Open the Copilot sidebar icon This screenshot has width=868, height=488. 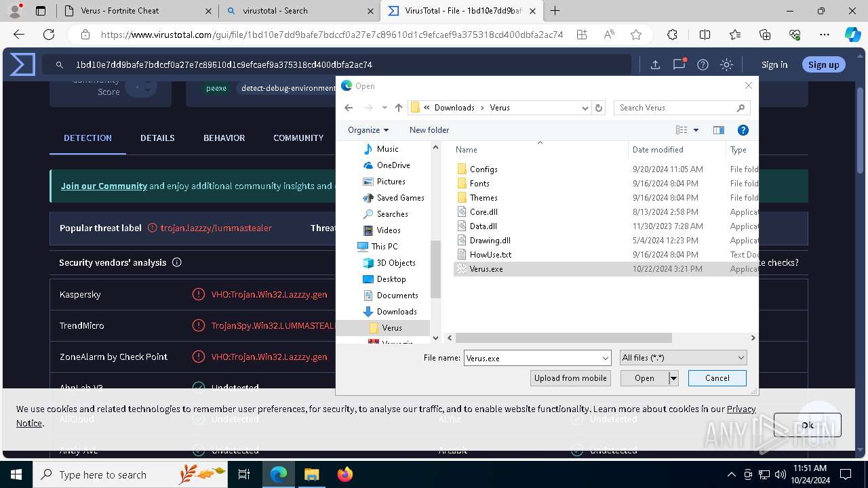(x=852, y=35)
